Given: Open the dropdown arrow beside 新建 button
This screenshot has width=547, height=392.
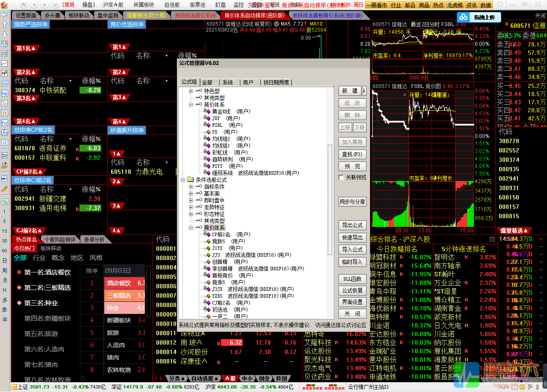Looking at the screenshot, I should 364,91.
